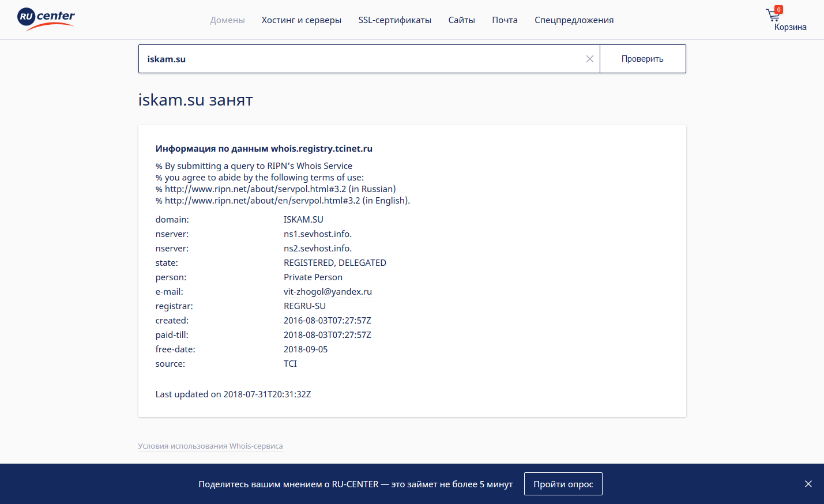Click the 'e-mail:' field label

tap(170, 292)
